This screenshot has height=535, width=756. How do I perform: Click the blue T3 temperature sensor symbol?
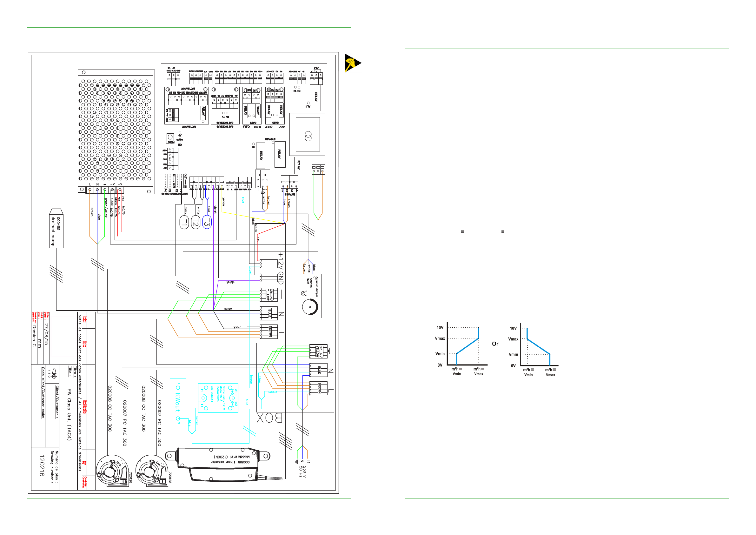click(x=207, y=222)
